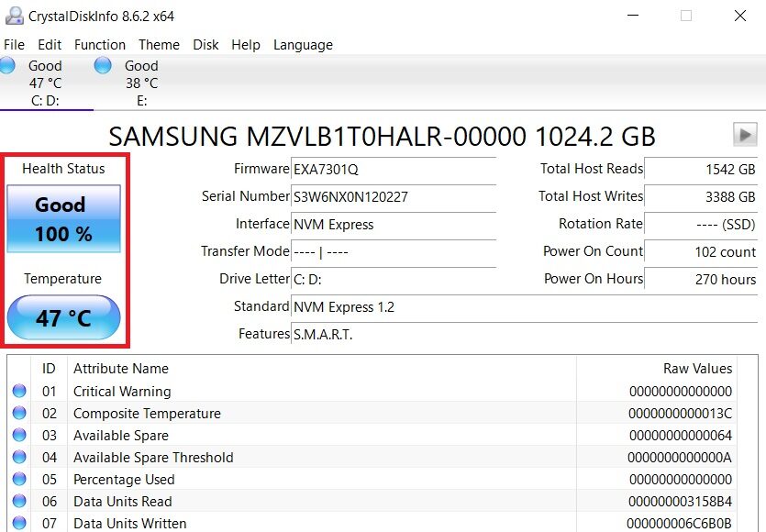The height and width of the screenshot is (532, 766).
Task: Click the Features field S.M.A.R.T.
Action: [524, 334]
